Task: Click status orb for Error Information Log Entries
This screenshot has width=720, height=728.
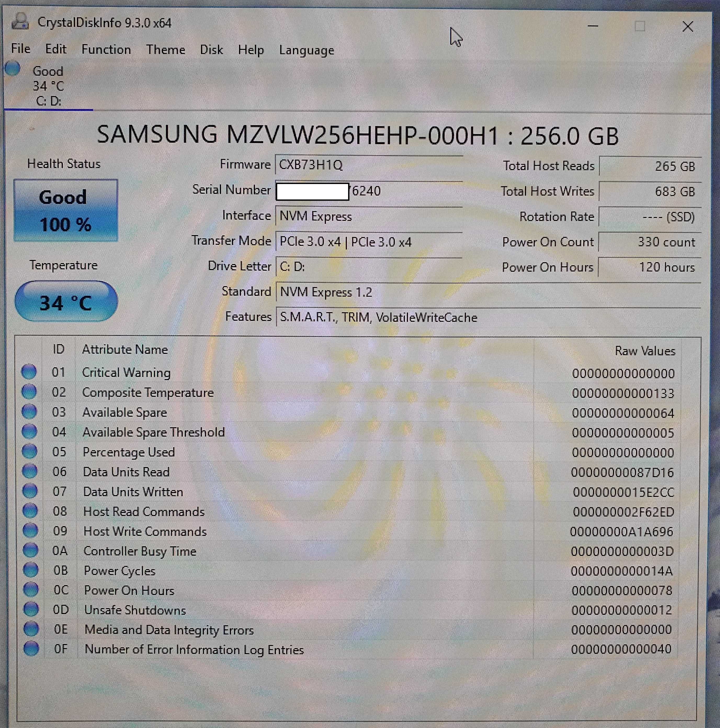Action: (x=31, y=649)
